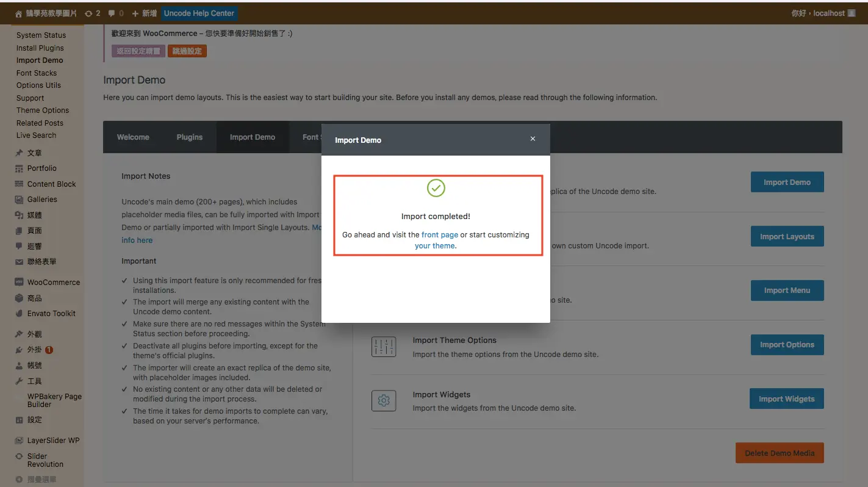
Task: Click the 頁面 pages icon in sidebar
Action: pos(20,231)
